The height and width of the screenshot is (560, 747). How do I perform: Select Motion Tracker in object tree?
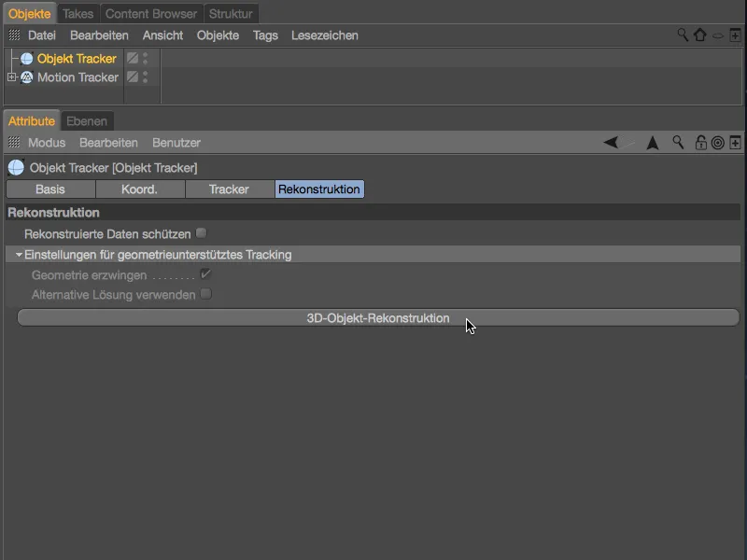[x=78, y=77]
